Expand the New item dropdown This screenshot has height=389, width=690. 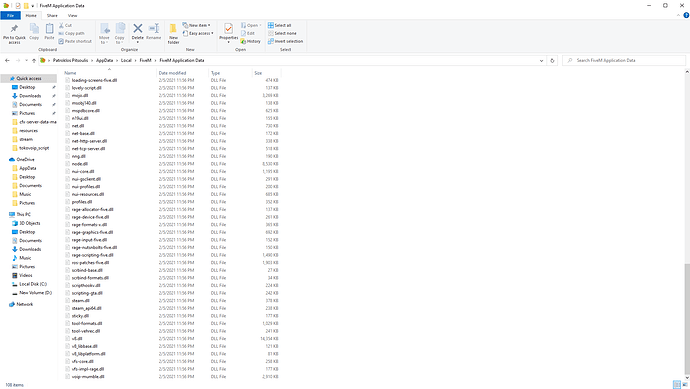pos(196,26)
